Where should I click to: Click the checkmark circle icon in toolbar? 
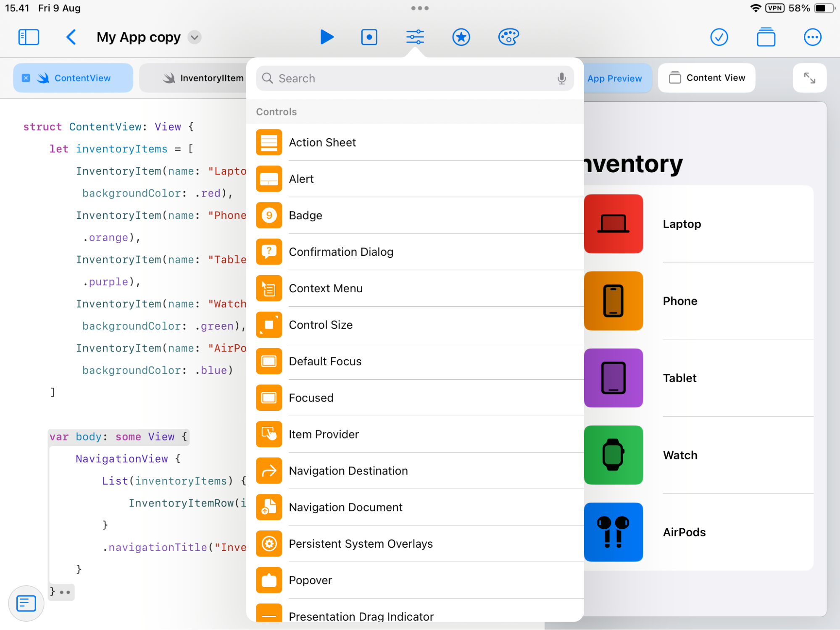click(x=719, y=37)
